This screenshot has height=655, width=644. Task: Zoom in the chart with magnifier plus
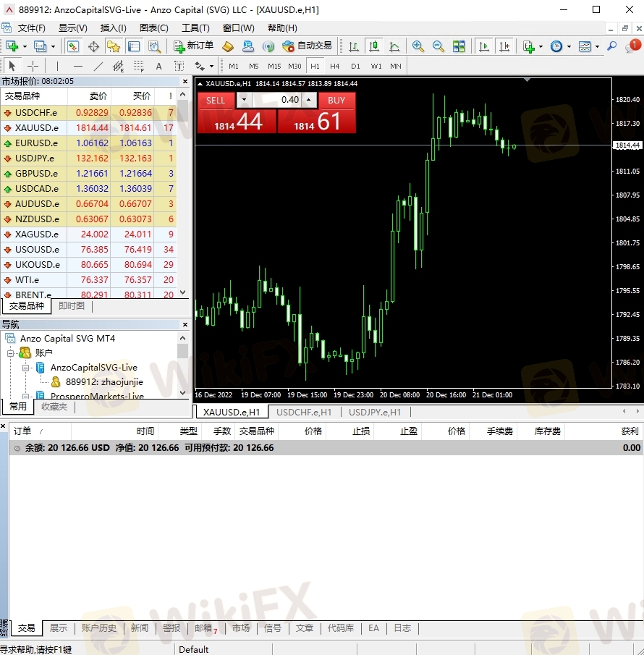point(418,46)
